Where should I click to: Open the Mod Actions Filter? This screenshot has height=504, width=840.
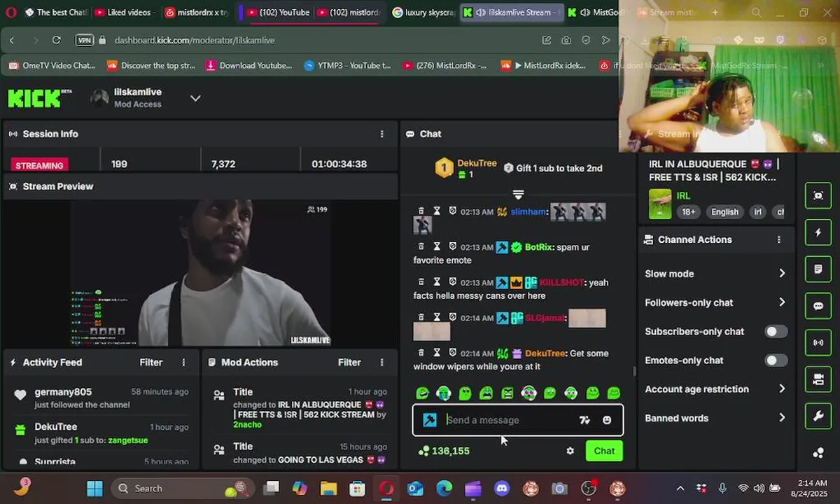point(349,363)
